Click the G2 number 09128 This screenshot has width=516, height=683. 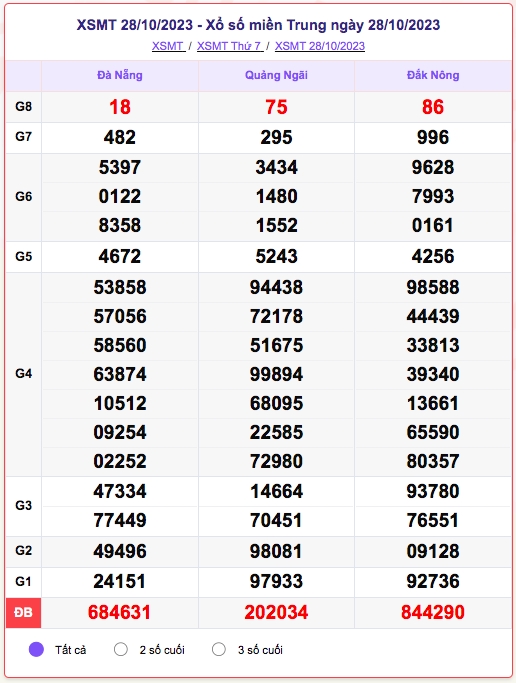(433, 551)
